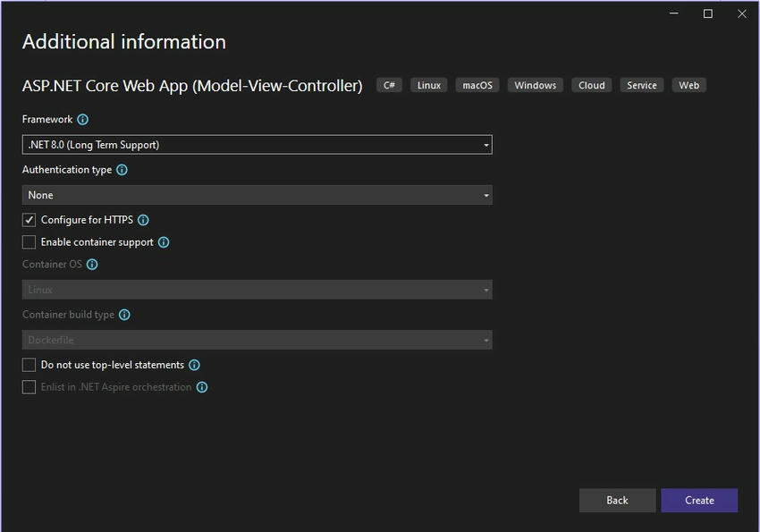Select the Web project tag

(x=688, y=85)
